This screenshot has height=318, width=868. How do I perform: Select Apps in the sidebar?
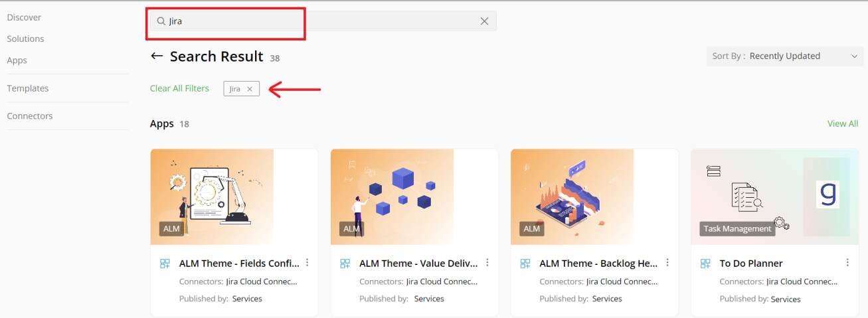17,60
